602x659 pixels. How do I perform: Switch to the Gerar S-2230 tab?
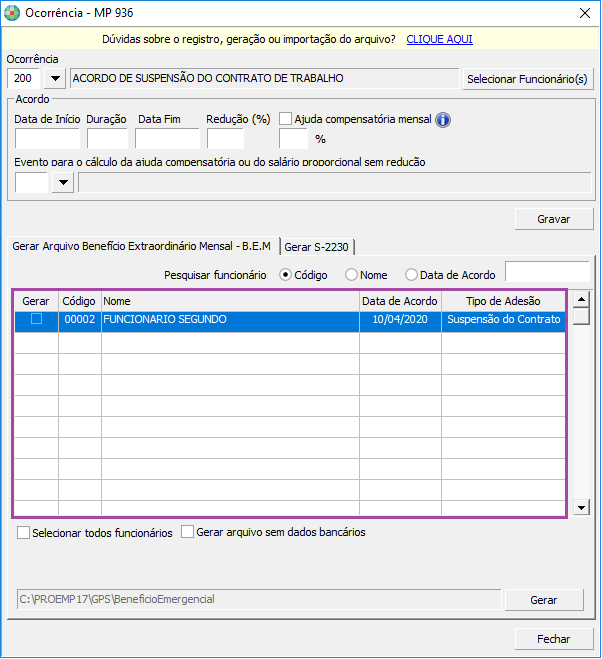pyautogui.click(x=317, y=247)
